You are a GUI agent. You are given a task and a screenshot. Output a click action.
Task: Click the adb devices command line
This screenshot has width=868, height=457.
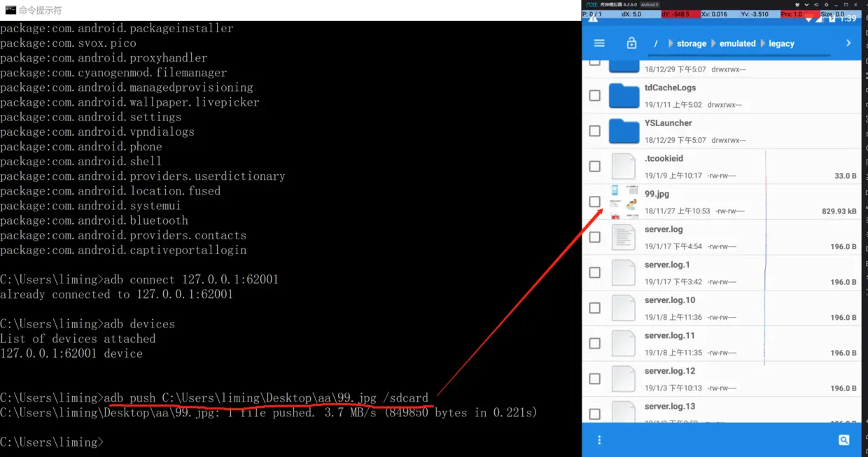point(87,324)
